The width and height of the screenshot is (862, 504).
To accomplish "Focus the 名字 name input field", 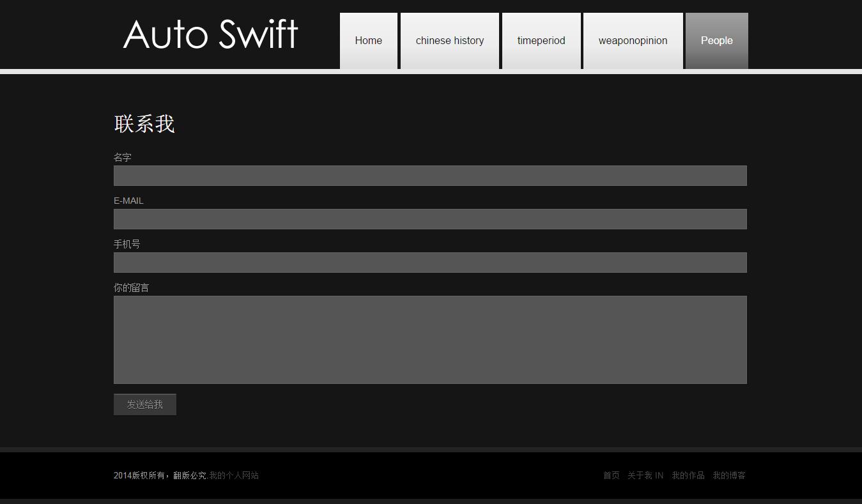I will [x=430, y=176].
